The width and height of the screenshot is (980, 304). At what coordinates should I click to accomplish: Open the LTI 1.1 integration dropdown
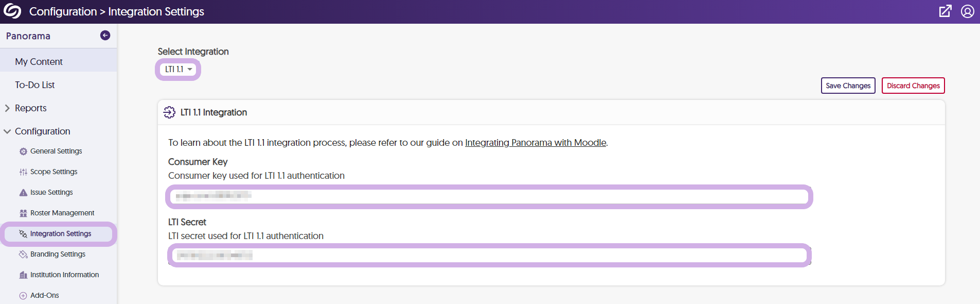178,69
